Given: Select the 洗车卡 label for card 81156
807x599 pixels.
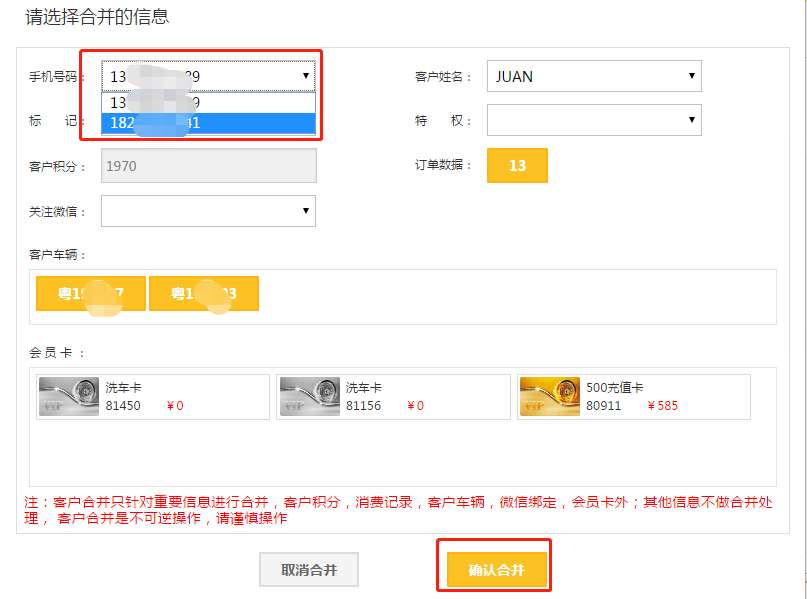Looking at the screenshot, I should 364,387.
